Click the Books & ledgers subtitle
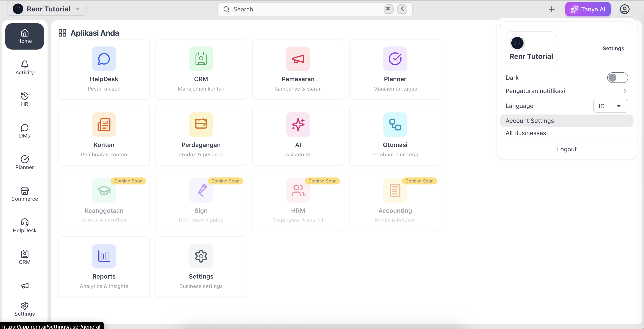The image size is (644, 329). point(395,220)
